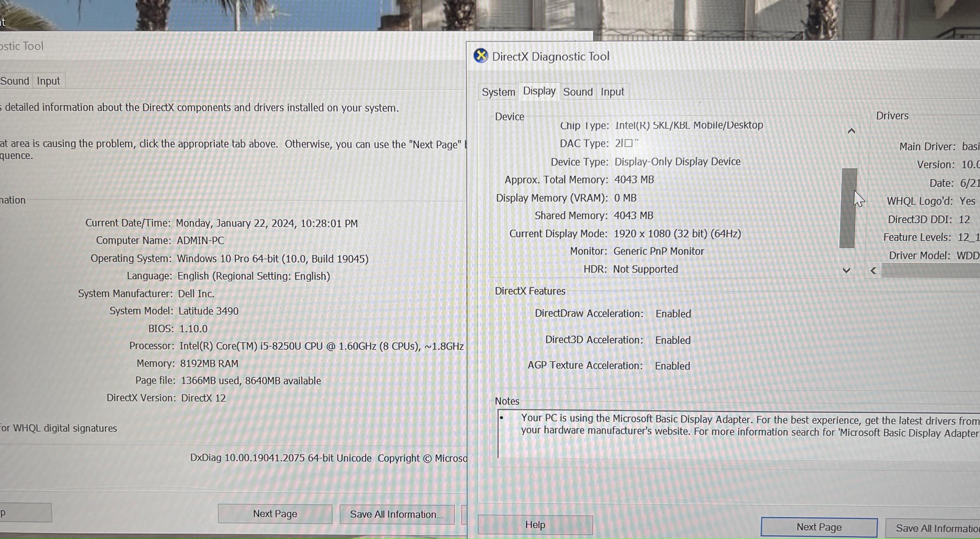Click Drivers list scroll left arrow
Screen dimensions: 980x539
pos(873,270)
